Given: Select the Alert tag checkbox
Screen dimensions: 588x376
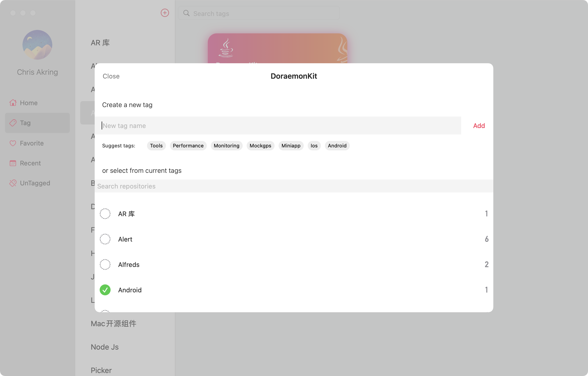Looking at the screenshot, I should [x=105, y=239].
